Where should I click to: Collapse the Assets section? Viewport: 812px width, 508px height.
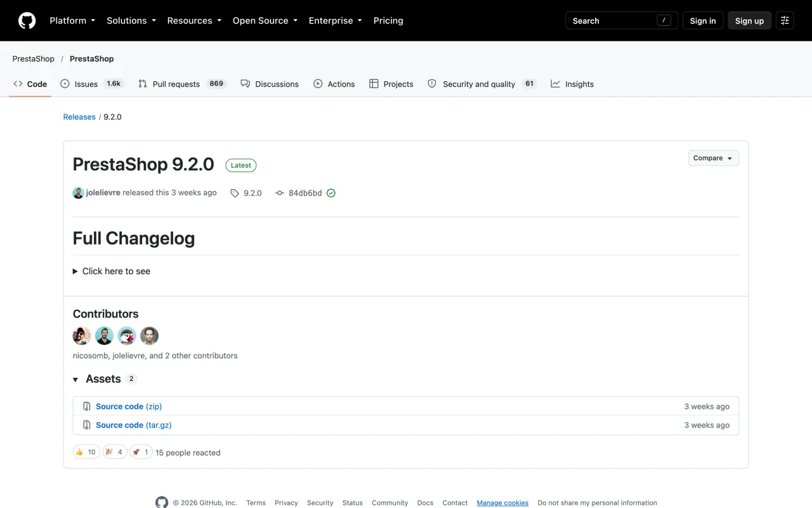point(103,379)
